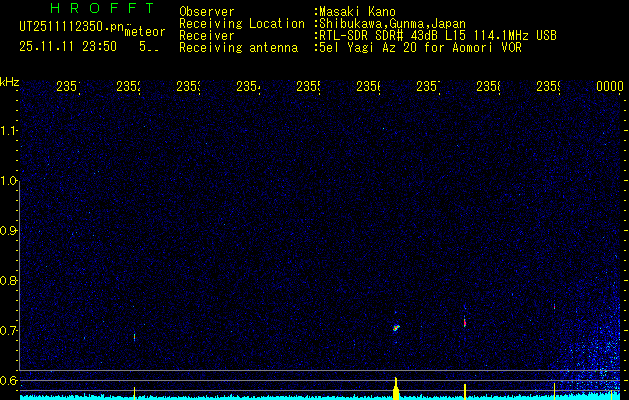Select the 0000 time marker
Screen dimensions: 629x400
pyautogui.click(x=610, y=87)
